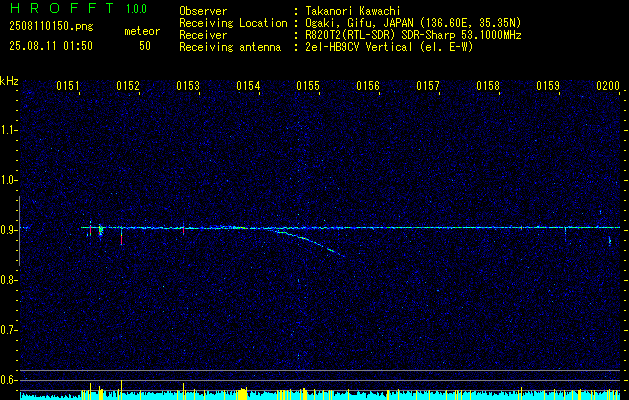Image resolution: width=629 pixels, height=400 pixels.
Task: Click the timestamp 25.08.11 01:50
Action: 51,46
